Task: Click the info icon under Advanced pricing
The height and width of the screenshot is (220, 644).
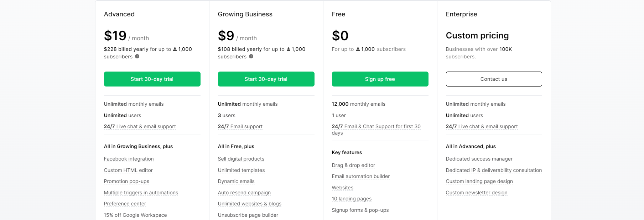Action: [x=137, y=56]
